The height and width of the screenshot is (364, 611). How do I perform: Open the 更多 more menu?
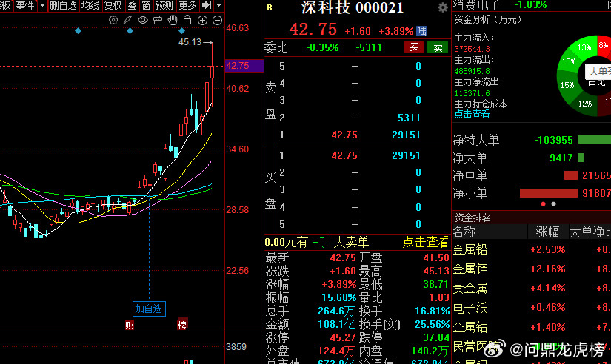[187, 5]
